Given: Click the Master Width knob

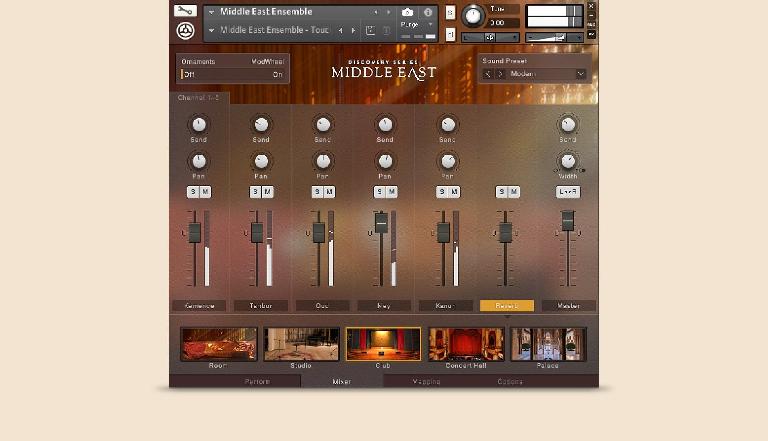Looking at the screenshot, I should click(x=568, y=161).
